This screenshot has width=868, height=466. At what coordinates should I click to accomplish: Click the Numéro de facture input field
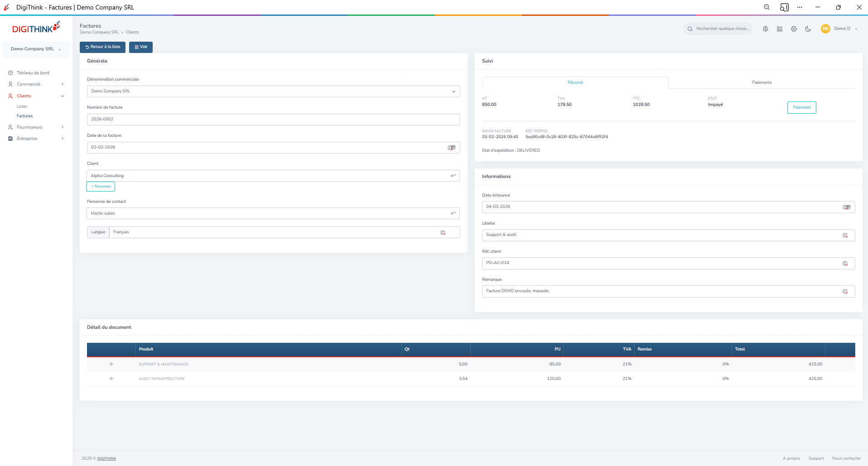pyautogui.click(x=273, y=120)
